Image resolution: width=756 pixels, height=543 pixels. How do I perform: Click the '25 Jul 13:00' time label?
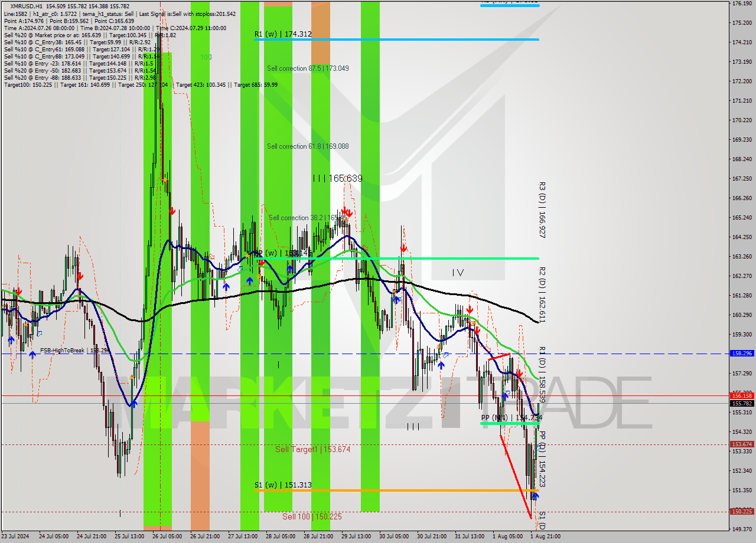coord(129,537)
